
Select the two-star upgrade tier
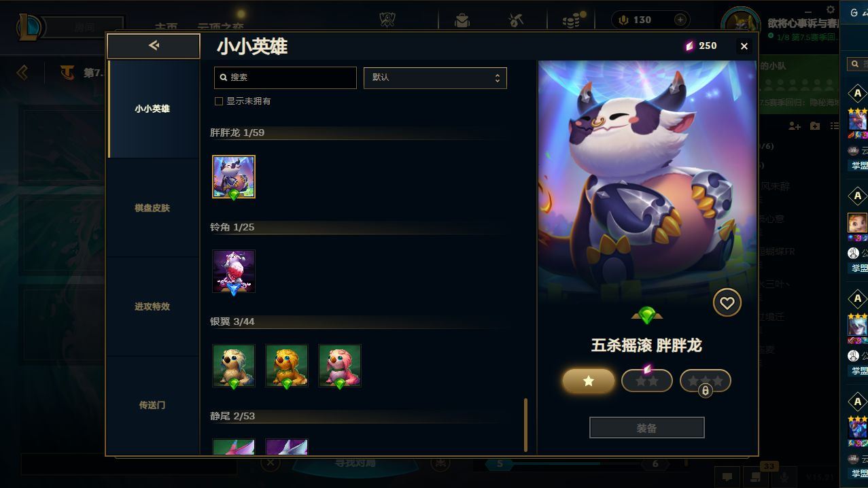pyautogui.click(x=647, y=381)
